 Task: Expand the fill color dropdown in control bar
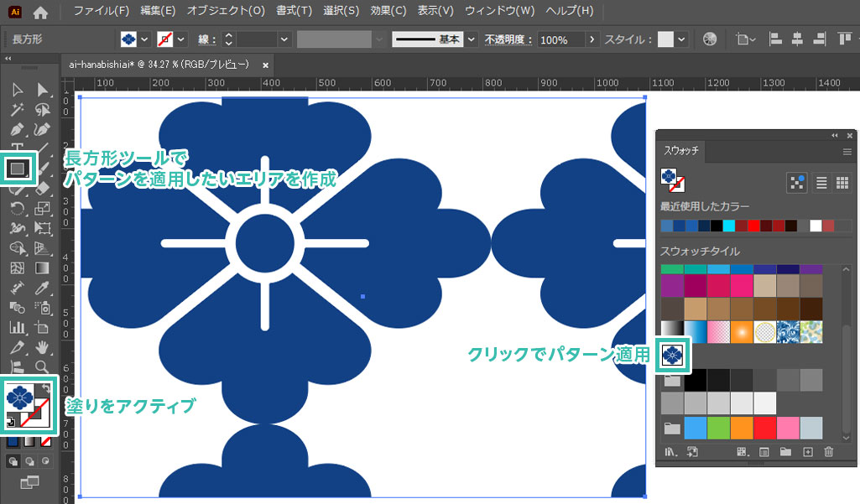pos(145,39)
